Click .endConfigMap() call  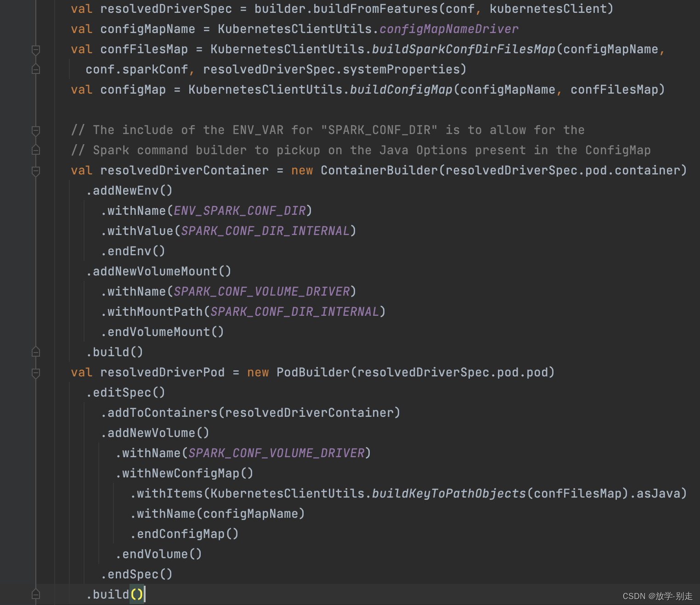[185, 534]
